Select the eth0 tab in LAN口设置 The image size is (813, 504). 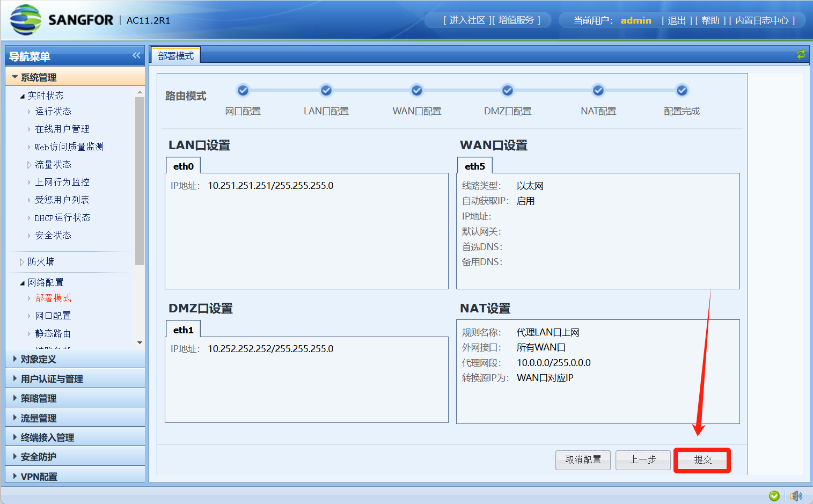tap(183, 166)
